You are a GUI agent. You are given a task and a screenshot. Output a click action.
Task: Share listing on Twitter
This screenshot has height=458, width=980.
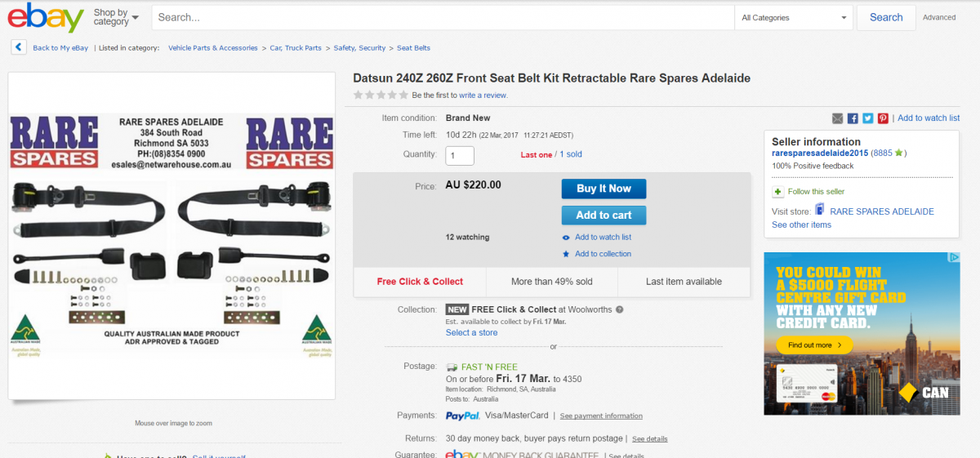(867, 118)
